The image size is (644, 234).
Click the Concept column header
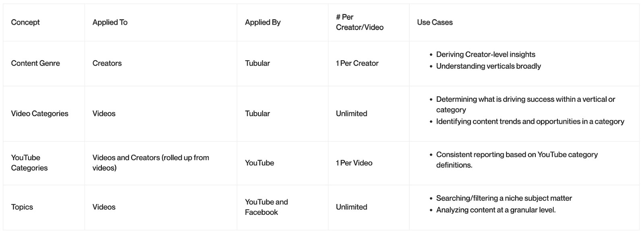click(25, 23)
